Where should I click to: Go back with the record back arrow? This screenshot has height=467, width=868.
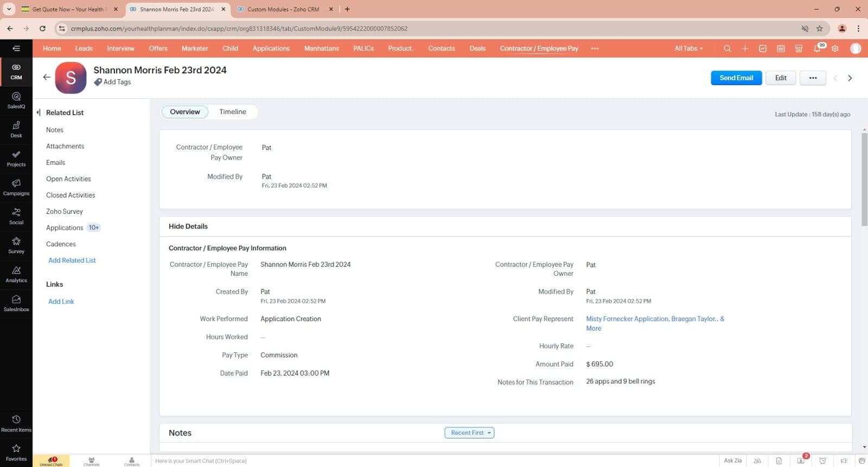(47, 77)
